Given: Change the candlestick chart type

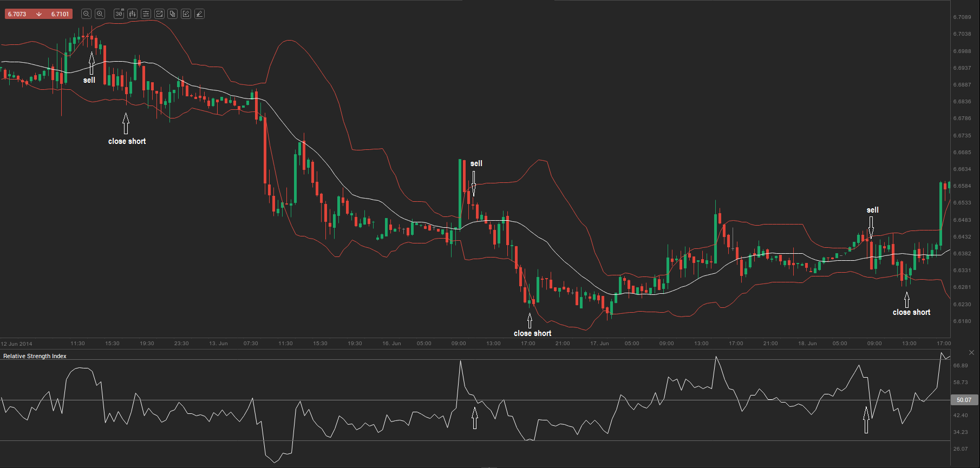Looking at the screenshot, I should (133, 14).
